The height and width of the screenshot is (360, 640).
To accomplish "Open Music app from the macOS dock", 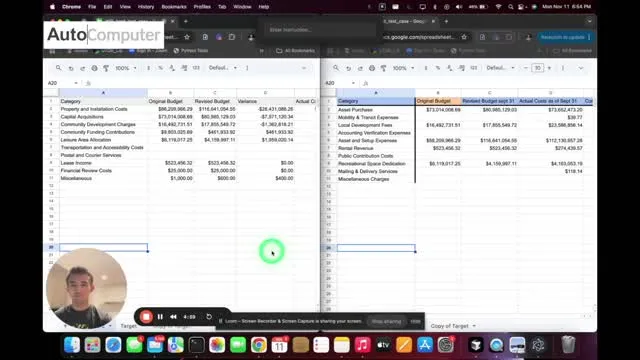I will (x=362, y=345).
